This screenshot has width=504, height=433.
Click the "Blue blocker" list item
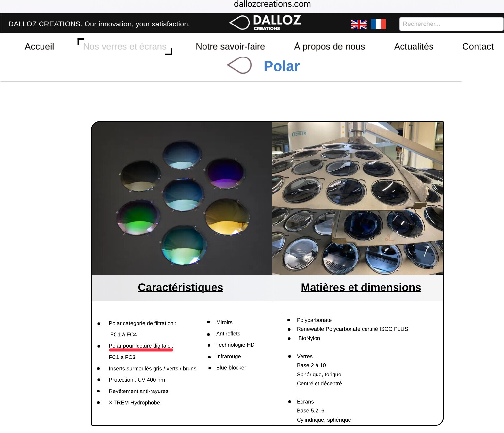(x=231, y=368)
